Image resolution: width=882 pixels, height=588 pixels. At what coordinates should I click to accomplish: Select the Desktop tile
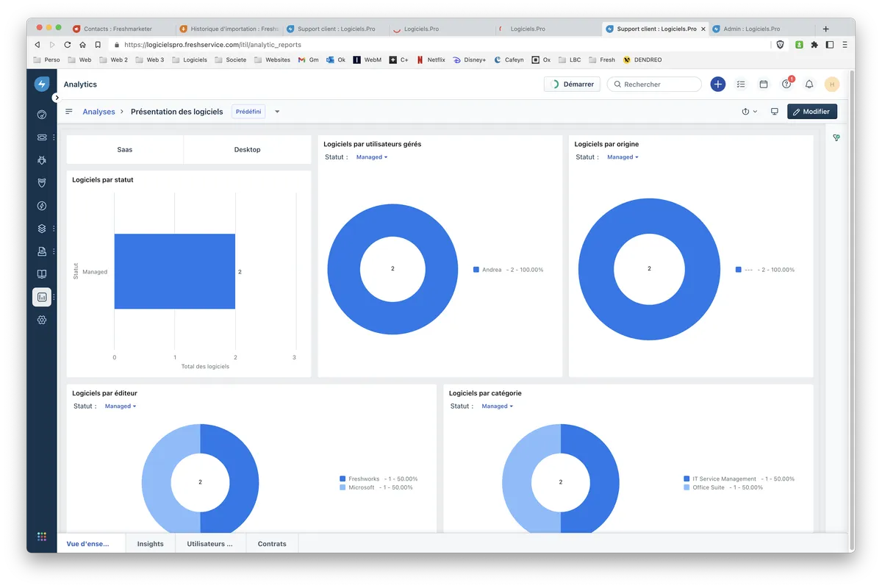coord(248,149)
